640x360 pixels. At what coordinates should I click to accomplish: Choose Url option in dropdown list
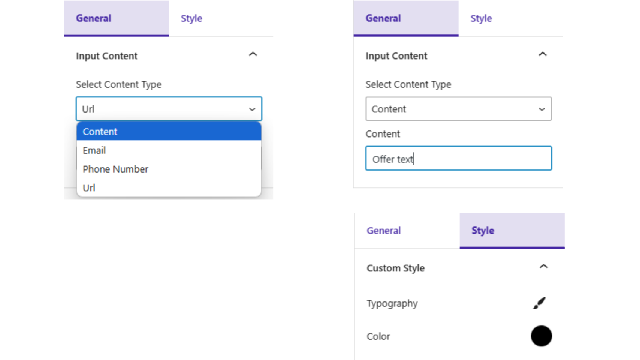pyautogui.click(x=169, y=188)
